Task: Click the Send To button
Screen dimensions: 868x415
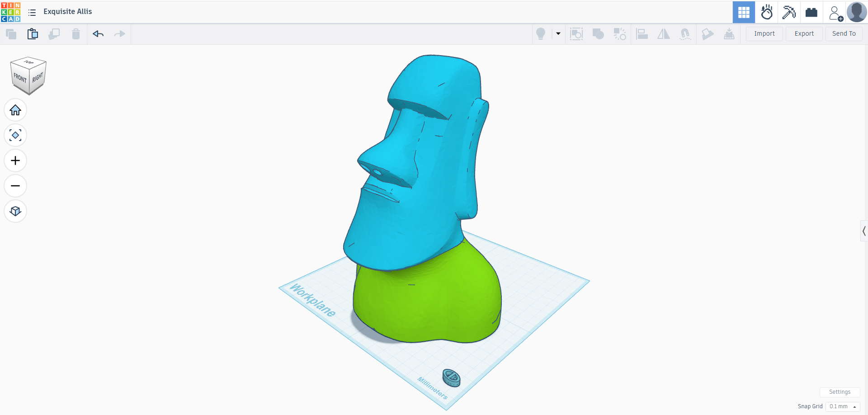Action: coord(844,34)
